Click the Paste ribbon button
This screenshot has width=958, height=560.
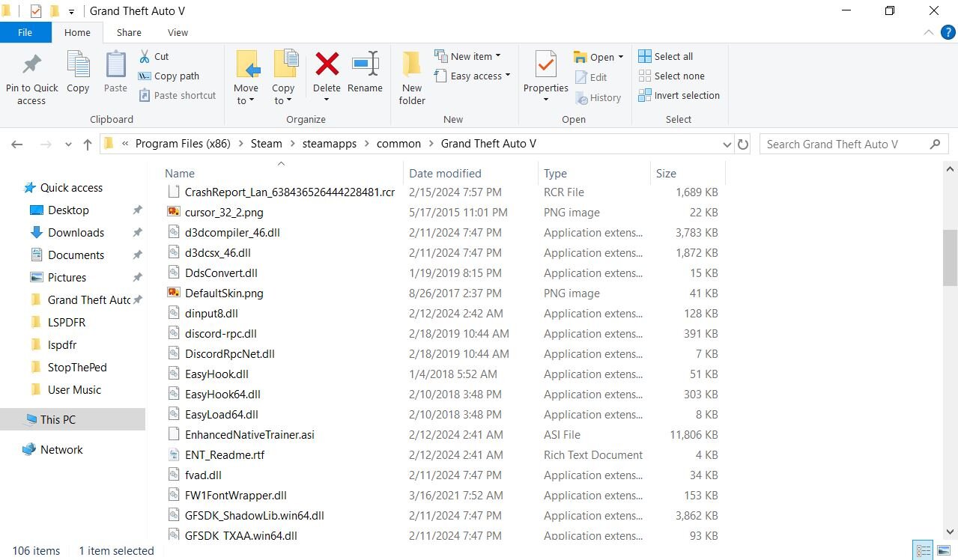point(115,73)
